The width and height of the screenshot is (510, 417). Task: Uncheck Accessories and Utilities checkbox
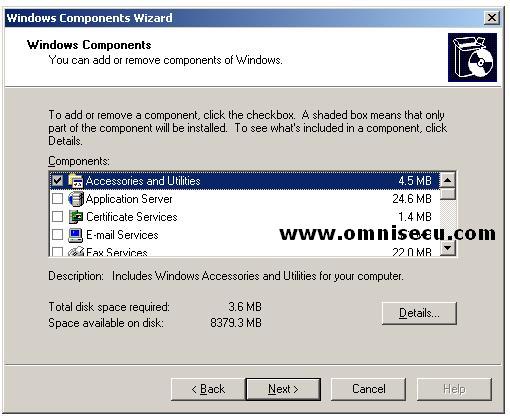pos(57,181)
